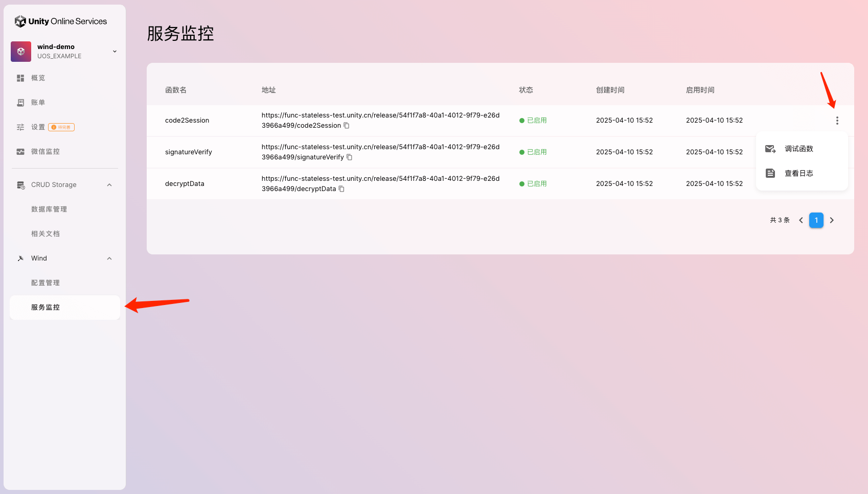Viewport: 868px width, 494px height.
Task: Click the Unity Online Services logo
Action: (x=61, y=21)
